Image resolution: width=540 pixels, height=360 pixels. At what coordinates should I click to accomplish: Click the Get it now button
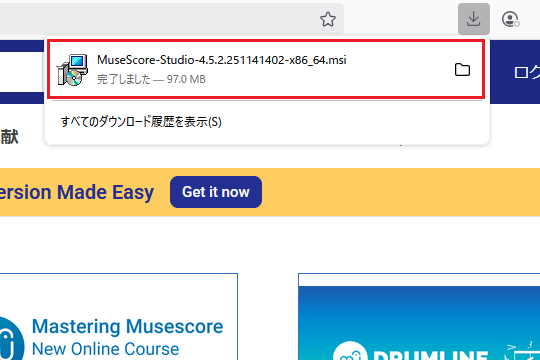pos(216,192)
